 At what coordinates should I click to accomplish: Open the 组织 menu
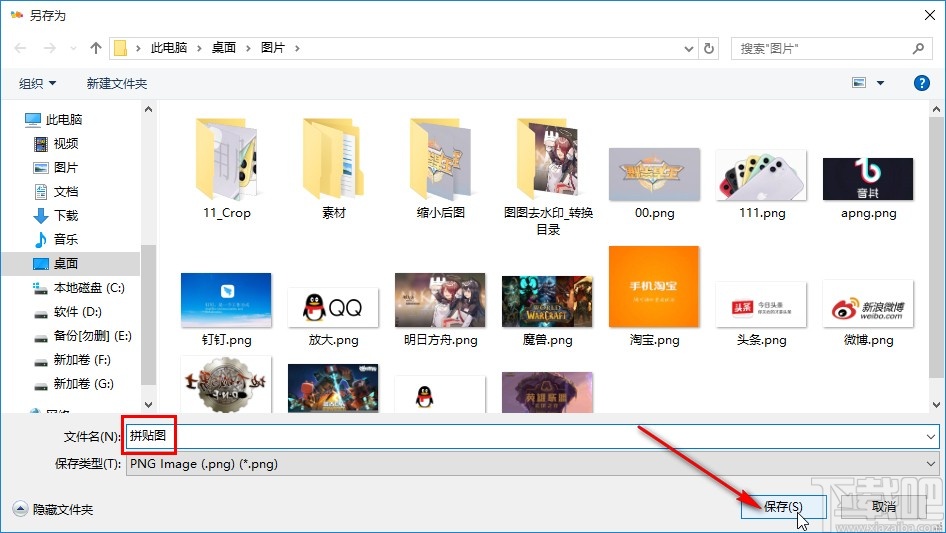point(37,83)
